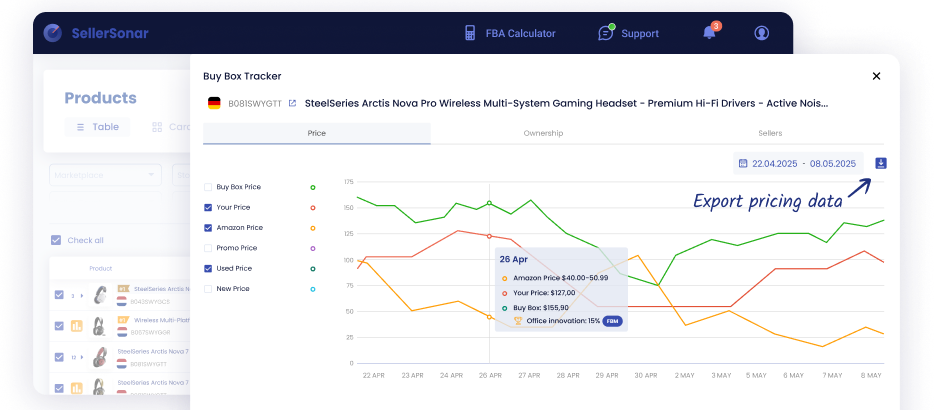Click the white headset thumbnail in first row
Screen dimensions: 944x410
click(100, 295)
